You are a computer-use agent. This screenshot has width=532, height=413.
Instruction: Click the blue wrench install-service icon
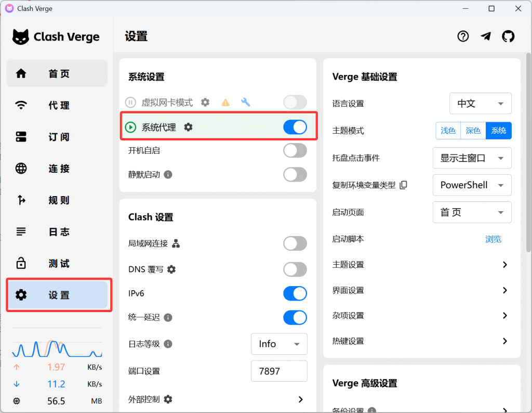tap(245, 102)
